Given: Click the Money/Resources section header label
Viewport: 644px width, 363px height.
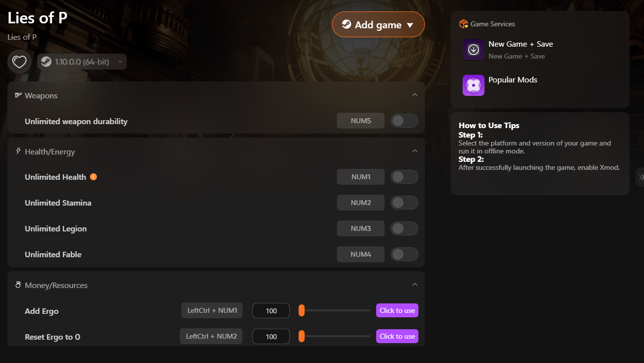Looking at the screenshot, I should point(56,286).
